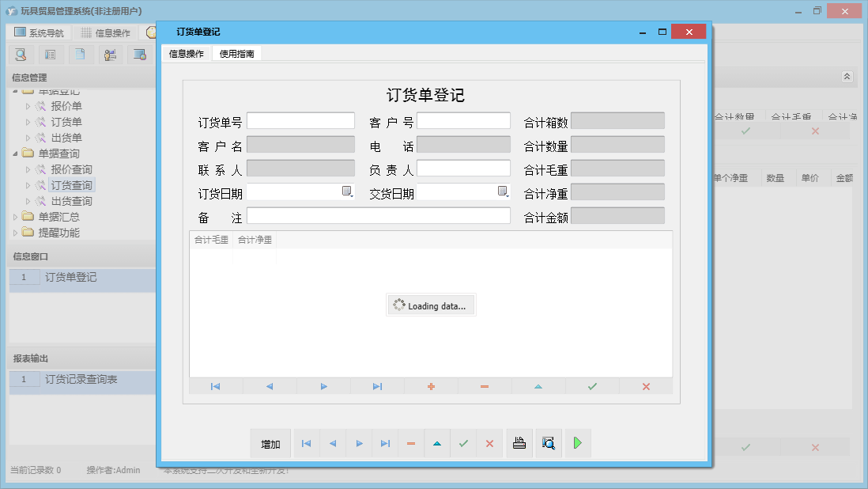This screenshot has height=489, width=868.
Task: Click the blue up-arrow edit icon in the grid toolbar
Action: 538,386
